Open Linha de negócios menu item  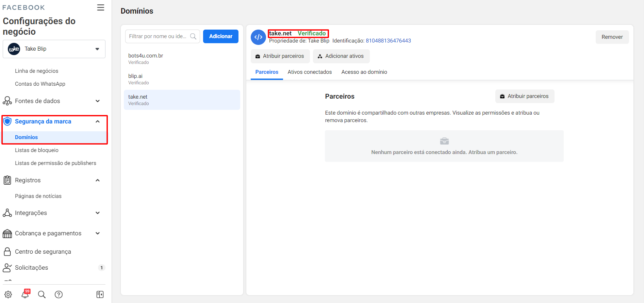click(x=36, y=71)
